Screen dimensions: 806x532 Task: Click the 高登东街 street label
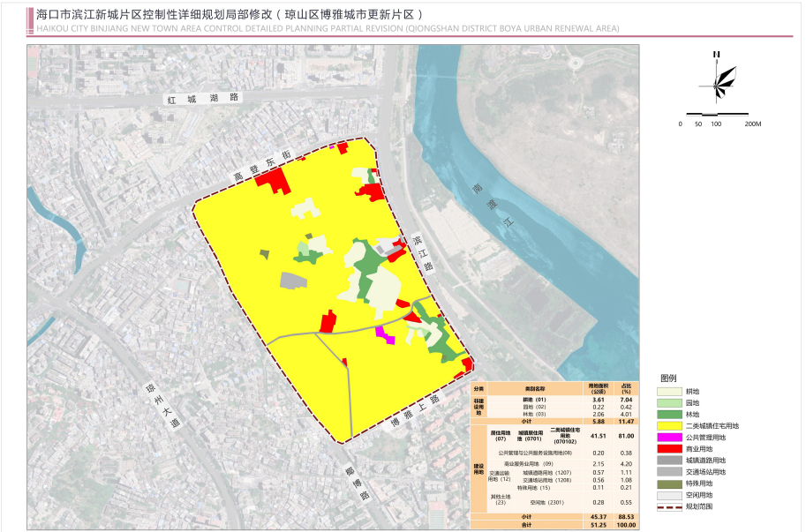tap(262, 165)
